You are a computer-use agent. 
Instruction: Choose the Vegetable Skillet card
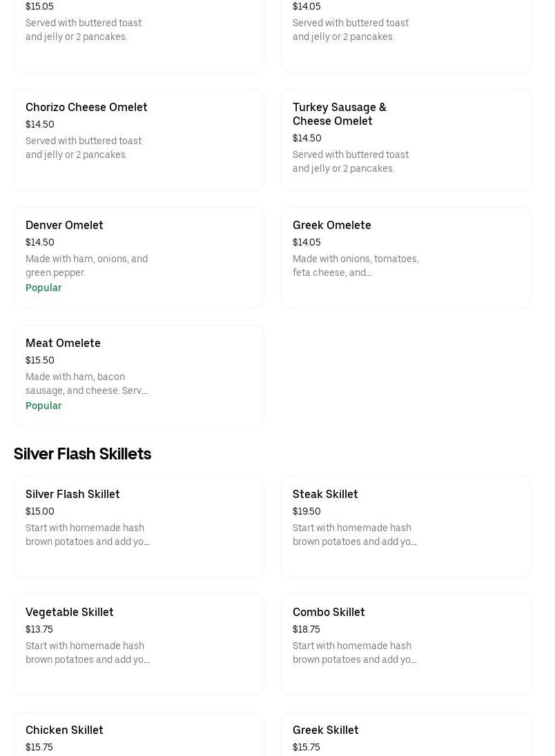tap(139, 645)
